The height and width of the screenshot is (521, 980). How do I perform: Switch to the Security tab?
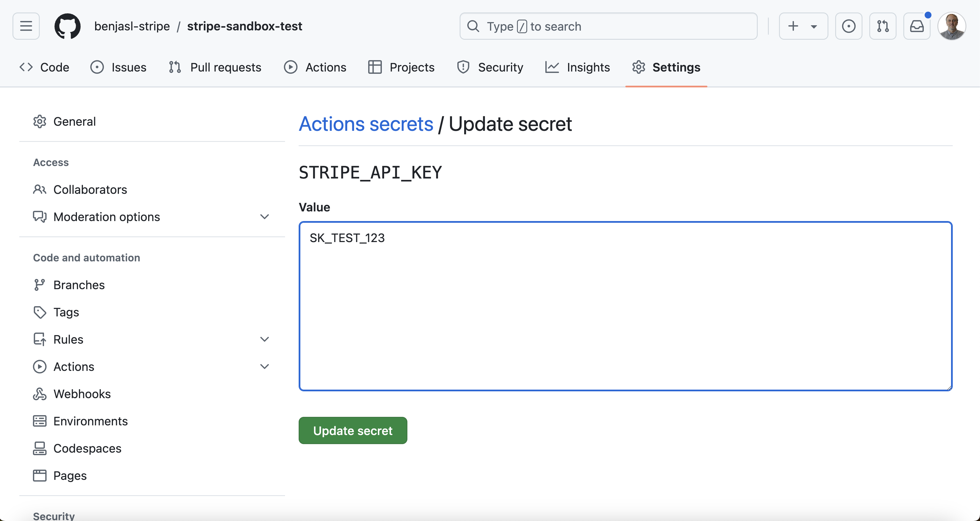[x=490, y=67]
